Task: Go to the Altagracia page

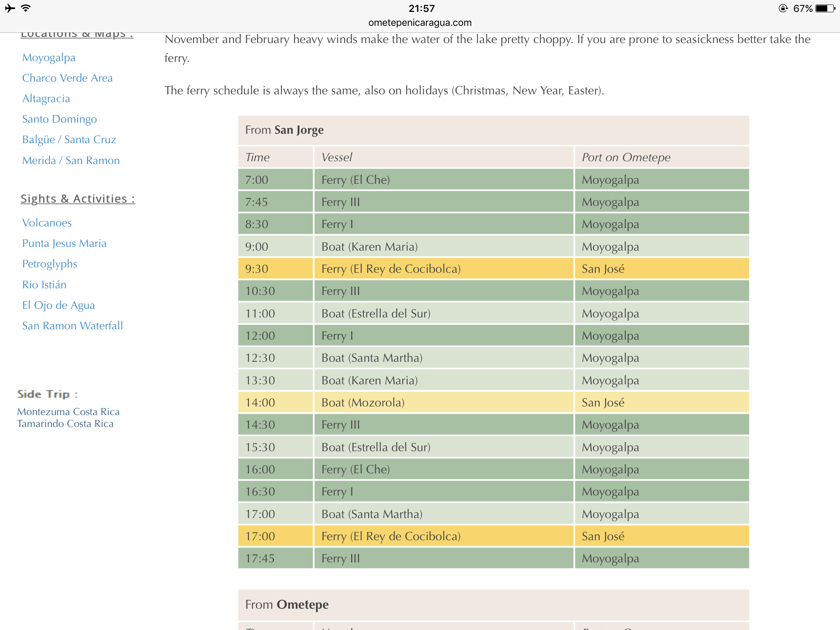Action: coord(46,98)
